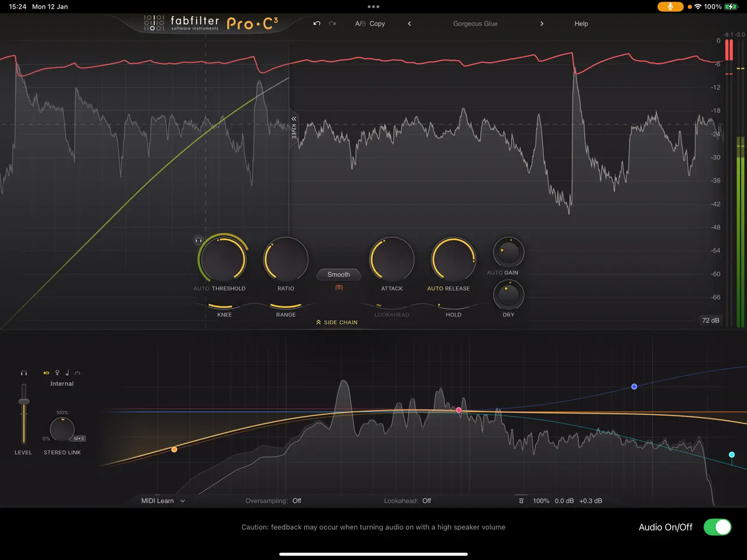Click the free-routing dots icon in sidechain panel

[x=78, y=373]
